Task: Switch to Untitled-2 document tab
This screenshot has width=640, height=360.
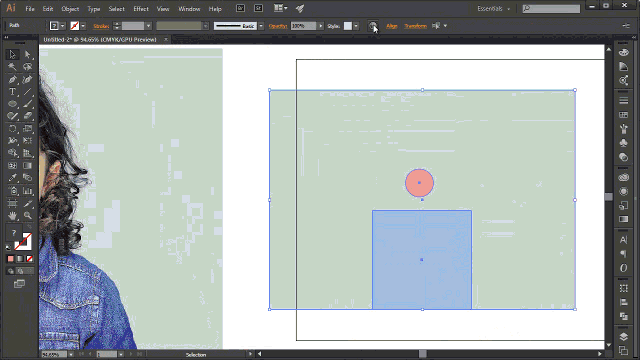Action: (x=100, y=40)
